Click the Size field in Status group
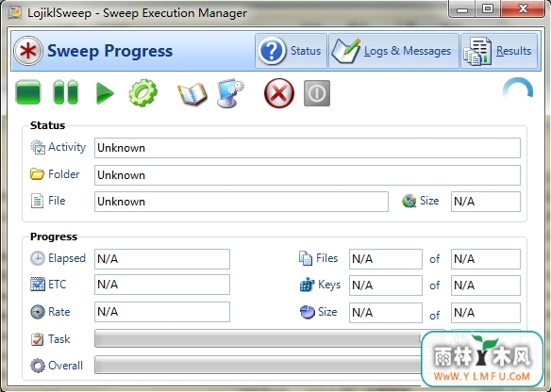Viewport: 551px width, 392px height. coord(486,202)
